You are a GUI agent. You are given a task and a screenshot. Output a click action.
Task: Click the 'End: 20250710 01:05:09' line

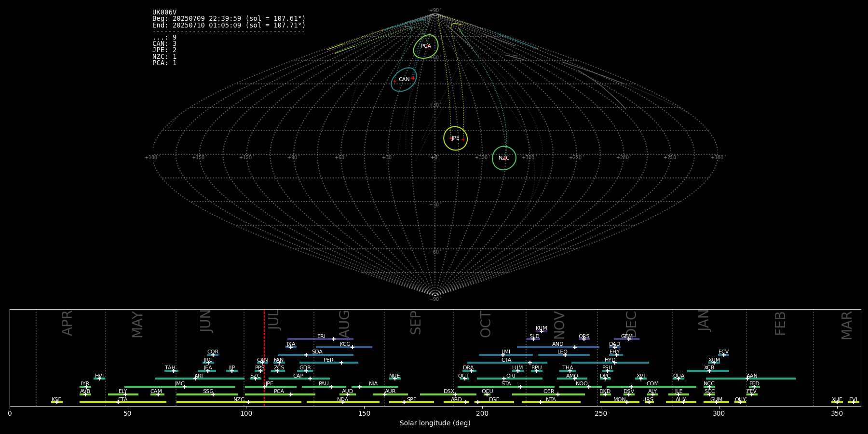click(x=229, y=25)
